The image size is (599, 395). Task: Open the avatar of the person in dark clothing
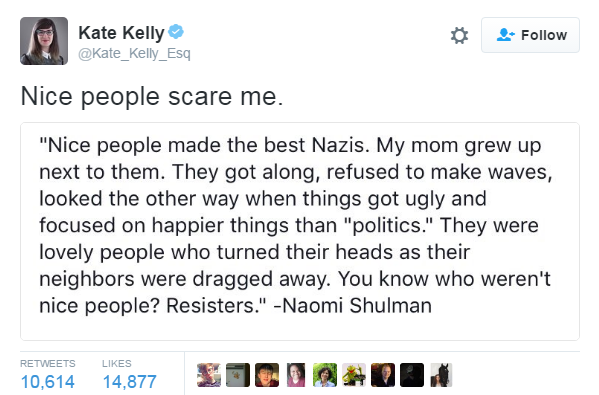click(x=383, y=375)
